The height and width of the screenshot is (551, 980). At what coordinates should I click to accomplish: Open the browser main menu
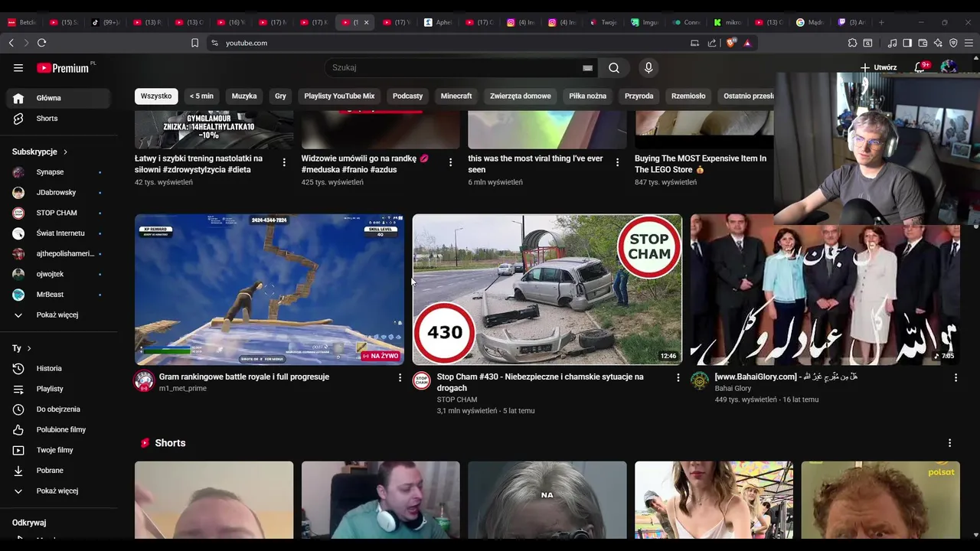click(969, 43)
